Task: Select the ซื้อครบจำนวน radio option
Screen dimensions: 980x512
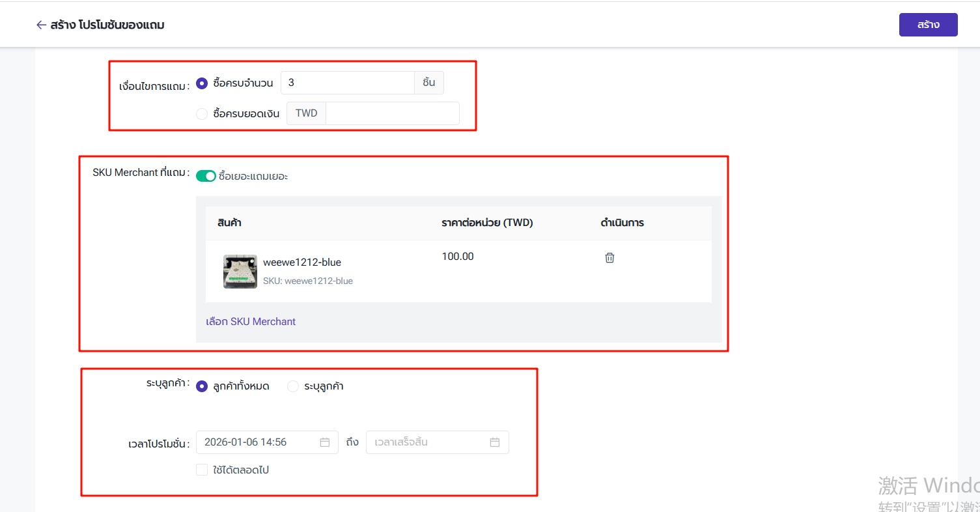Action: (x=202, y=83)
